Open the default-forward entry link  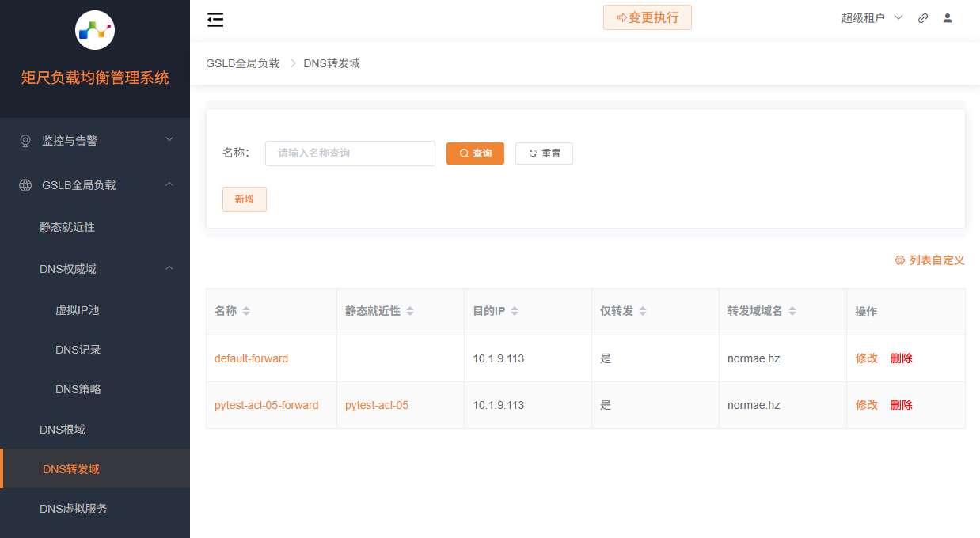[251, 358]
